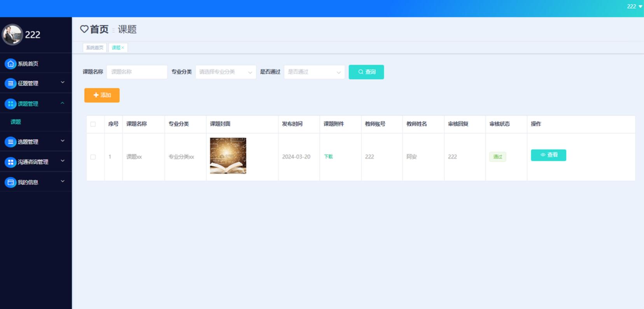Click the 首页 breadcrumb link
The height and width of the screenshot is (309, 644).
pyautogui.click(x=99, y=29)
